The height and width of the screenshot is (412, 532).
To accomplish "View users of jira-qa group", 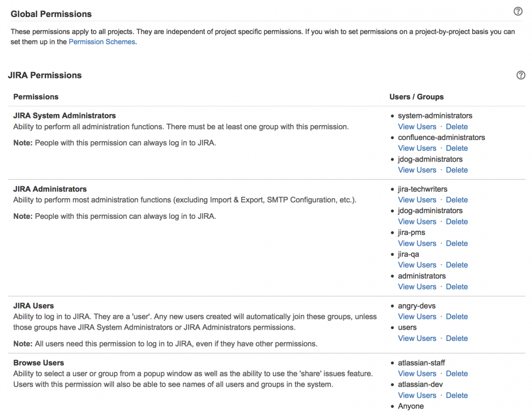I will click(417, 265).
